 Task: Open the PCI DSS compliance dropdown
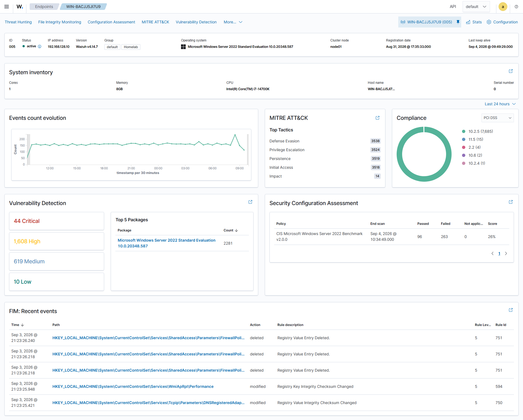(x=497, y=118)
